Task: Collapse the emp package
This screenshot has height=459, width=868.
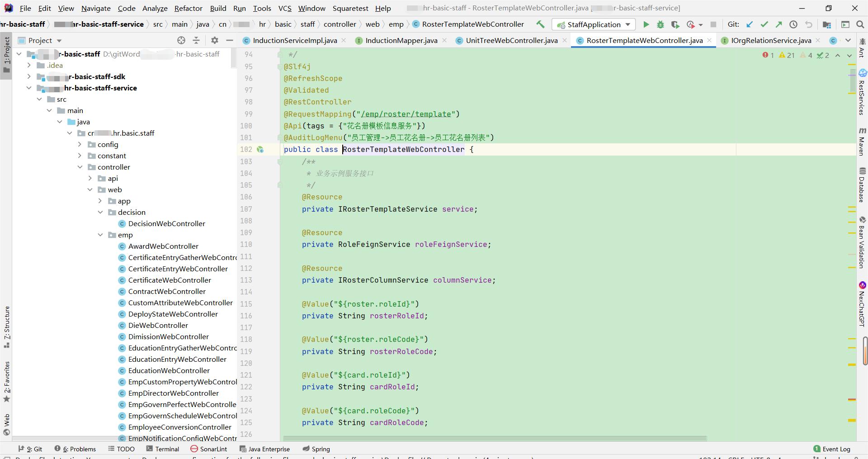Action: (x=100, y=235)
